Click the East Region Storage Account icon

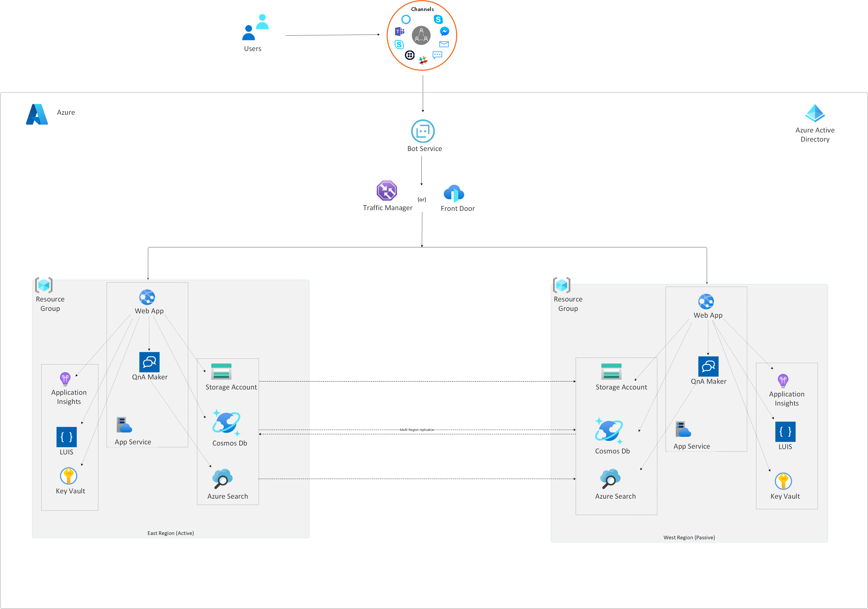coord(221,371)
